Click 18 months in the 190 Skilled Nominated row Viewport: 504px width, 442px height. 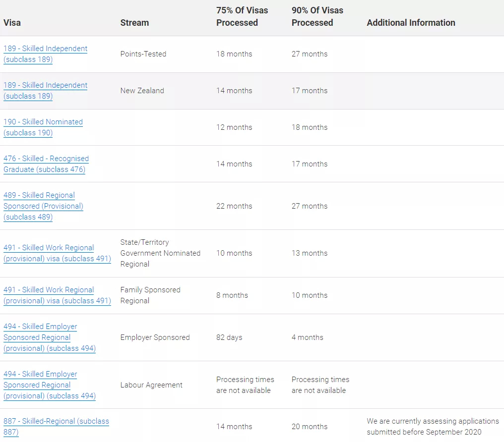[310, 127]
